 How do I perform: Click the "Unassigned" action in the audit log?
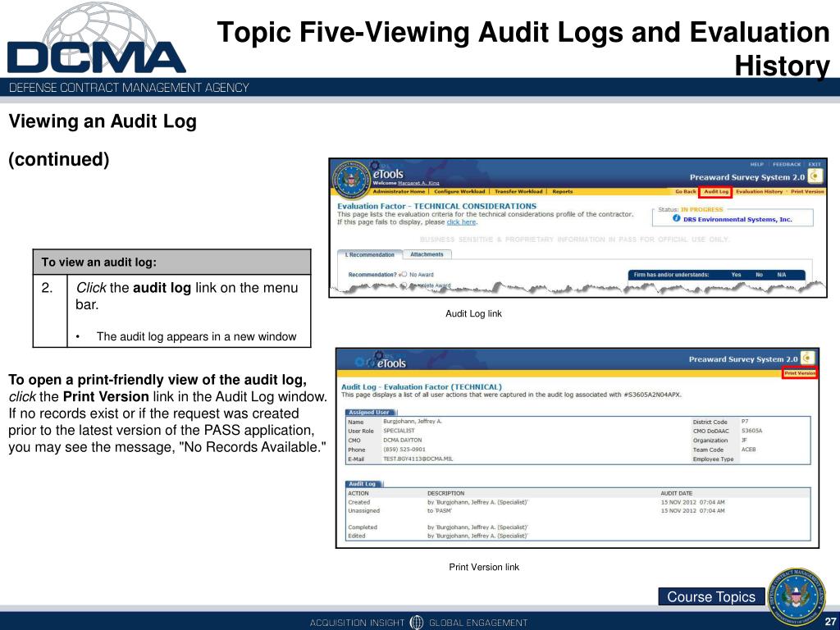pos(363,510)
